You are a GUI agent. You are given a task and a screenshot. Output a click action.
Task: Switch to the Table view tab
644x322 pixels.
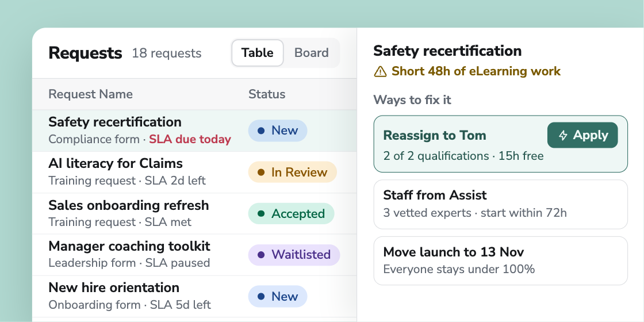(x=258, y=53)
